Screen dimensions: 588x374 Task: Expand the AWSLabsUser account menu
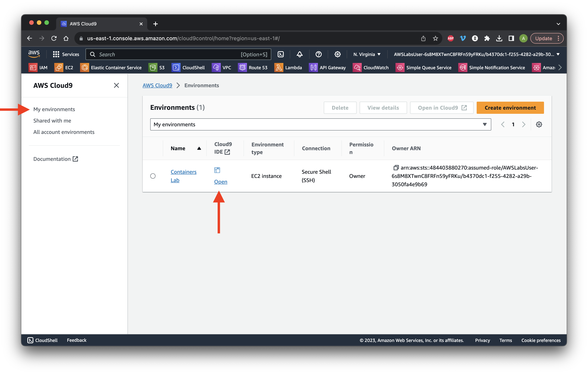477,54
